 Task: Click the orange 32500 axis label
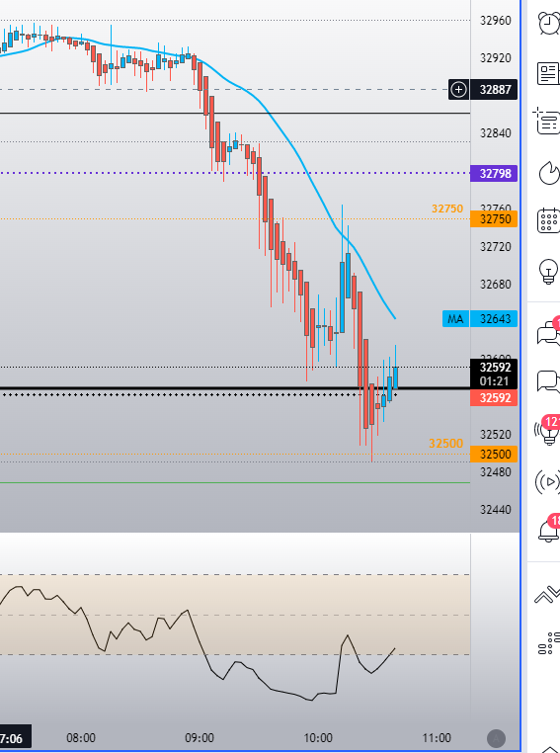pyautogui.click(x=494, y=454)
